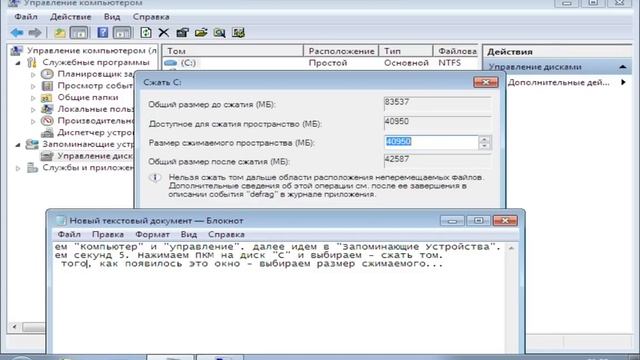The width and height of the screenshot is (640, 360).
Task: Click the info icon in the shrink dialog
Action: [x=155, y=178]
